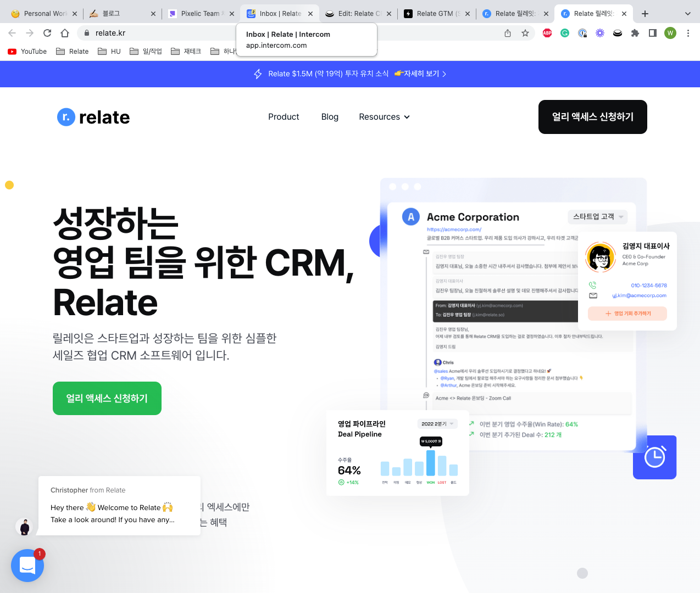Viewport: 700px width, 593px height.
Task: Click the black 얼리 액세스 신청하기 header button
Action: pyautogui.click(x=593, y=117)
